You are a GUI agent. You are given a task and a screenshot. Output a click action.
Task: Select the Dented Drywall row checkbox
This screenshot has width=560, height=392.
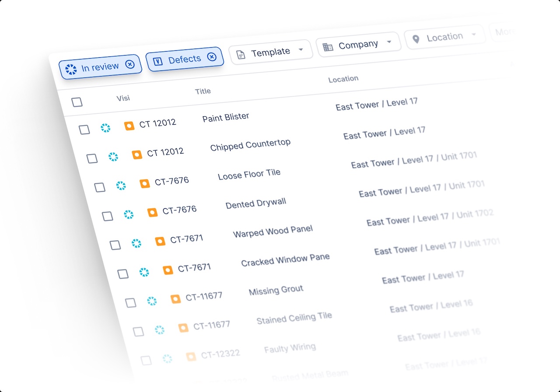coord(108,216)
